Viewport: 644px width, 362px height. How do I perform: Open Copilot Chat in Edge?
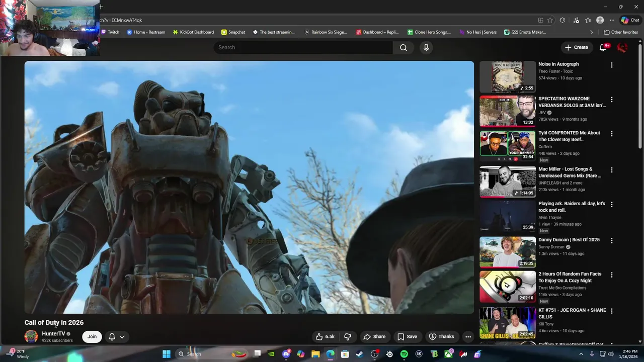pos(630,20)
